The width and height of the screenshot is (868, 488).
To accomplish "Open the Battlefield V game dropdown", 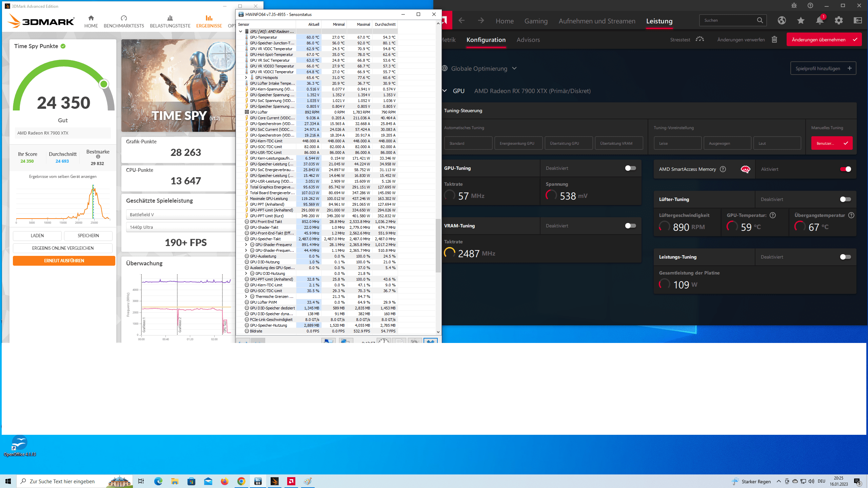I will point(181,215).
